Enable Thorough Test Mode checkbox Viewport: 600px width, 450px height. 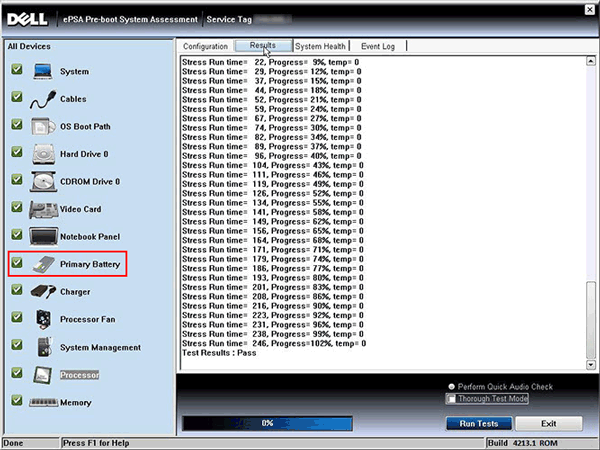pos(452,399)
